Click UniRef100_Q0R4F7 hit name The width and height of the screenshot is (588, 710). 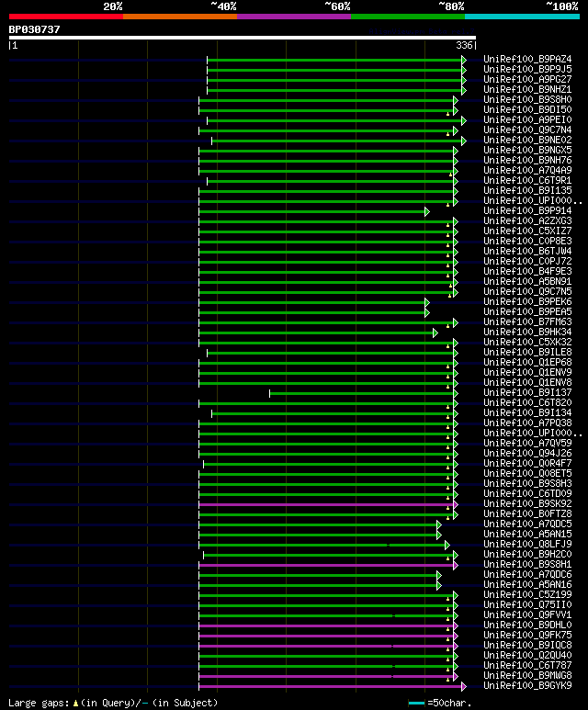(x=527, y=464)
